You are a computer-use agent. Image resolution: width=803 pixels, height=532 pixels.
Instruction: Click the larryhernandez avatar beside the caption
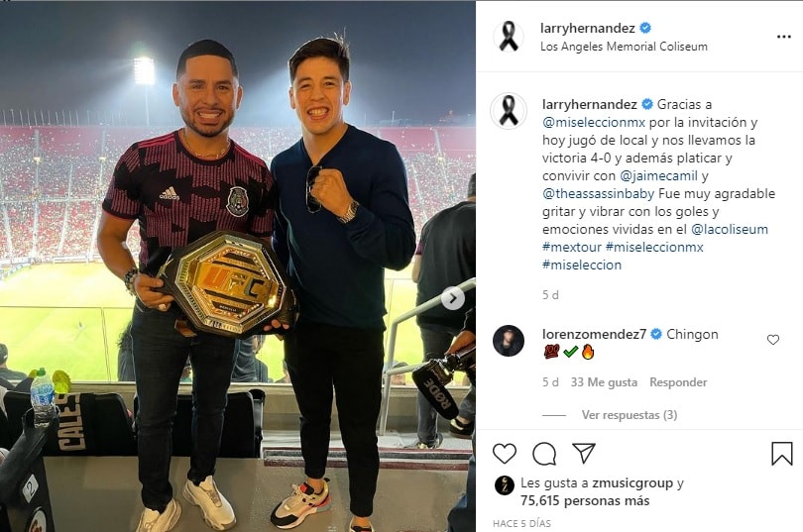[509, 111]
